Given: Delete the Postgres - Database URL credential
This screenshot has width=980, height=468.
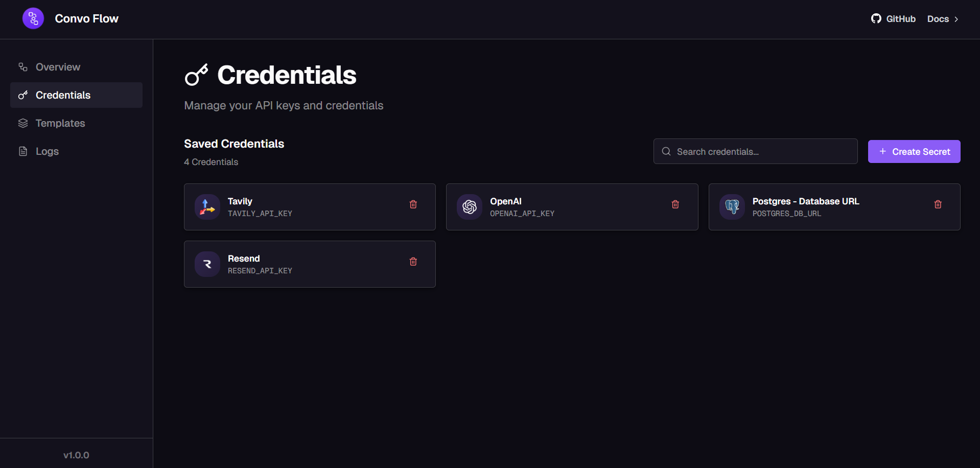Looking at the screenshot, I should click(x=937, y=204).
